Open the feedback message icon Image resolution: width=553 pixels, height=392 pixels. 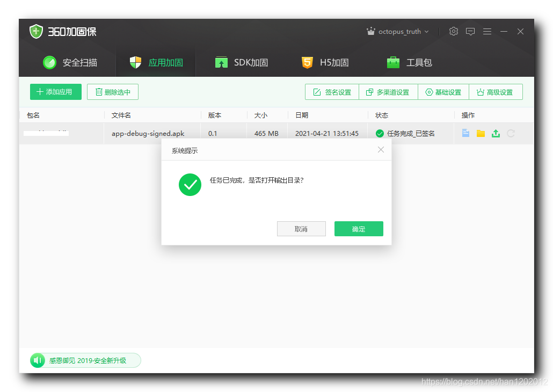pyautogui.click(x=470, y=31)
